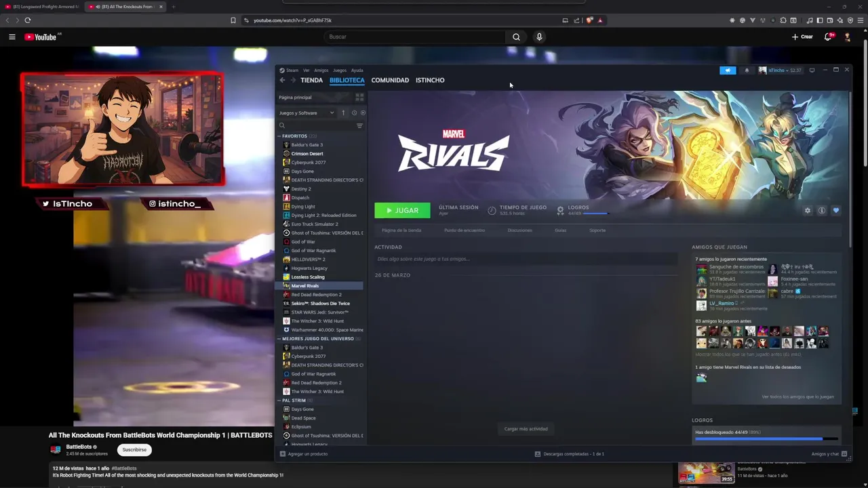Select Baldur's Gate 3 in Favoritos
The width and height of the screenshot is (868, 488).
307,144
